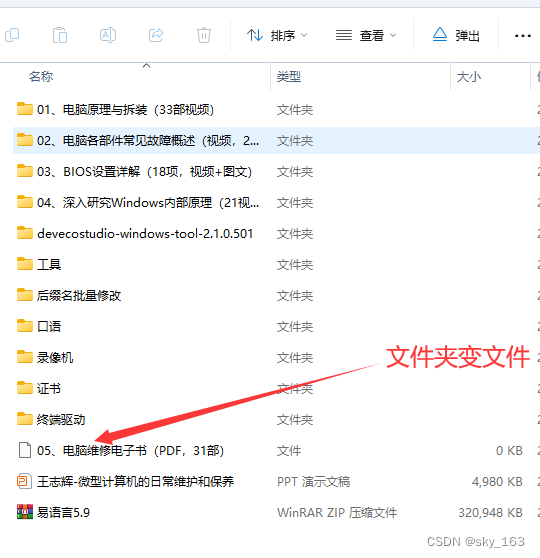Click WinRAR icon of 易语言5.9

coord(25,512)
